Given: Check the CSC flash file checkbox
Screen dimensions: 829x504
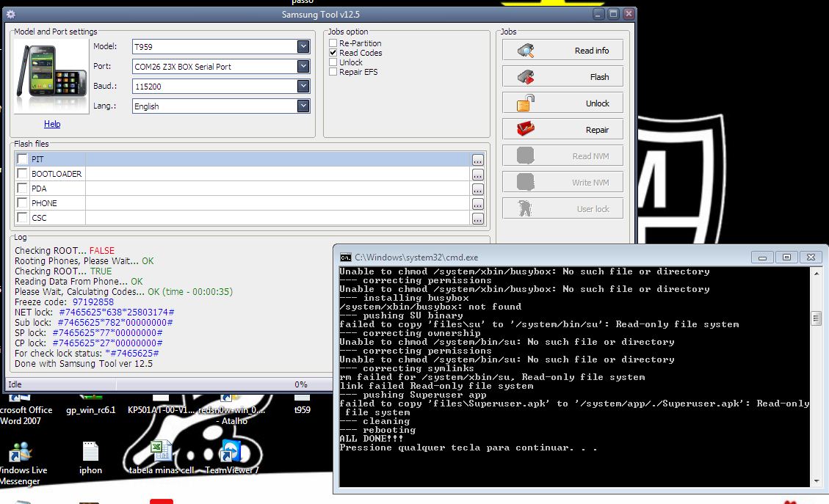Looking at the screenshot, I should tap(22, 217).
